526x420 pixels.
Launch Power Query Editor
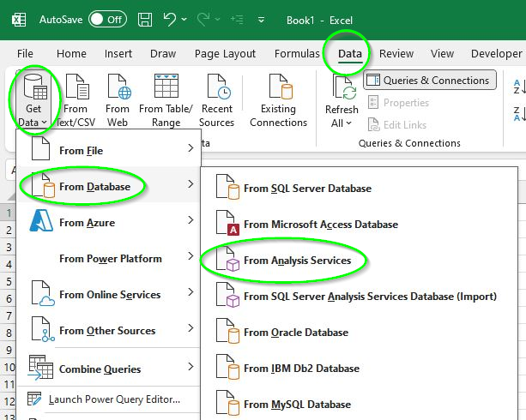click(x=109, y=399)
